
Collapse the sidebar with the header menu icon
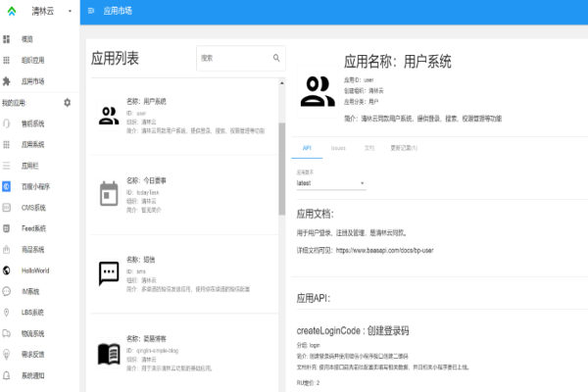click(91, 11)
